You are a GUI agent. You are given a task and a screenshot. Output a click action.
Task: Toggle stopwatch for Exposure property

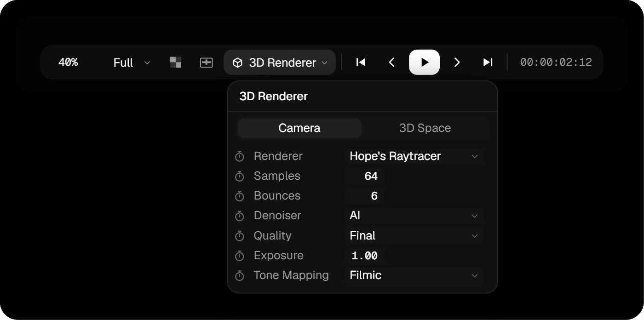coord(240,256)
